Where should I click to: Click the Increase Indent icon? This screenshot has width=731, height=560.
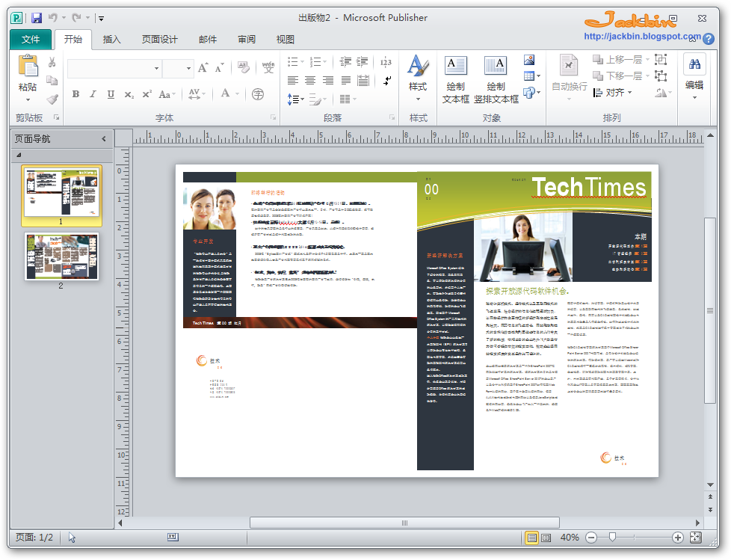pyautogui.click(x=363, y=61)
